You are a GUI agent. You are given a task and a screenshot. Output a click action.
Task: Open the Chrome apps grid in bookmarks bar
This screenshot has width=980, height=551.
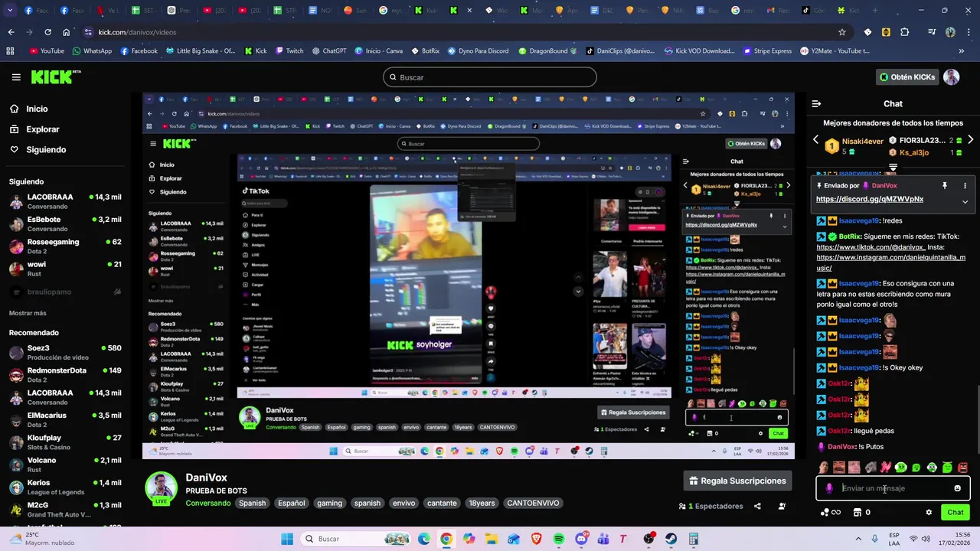(10, 51)
